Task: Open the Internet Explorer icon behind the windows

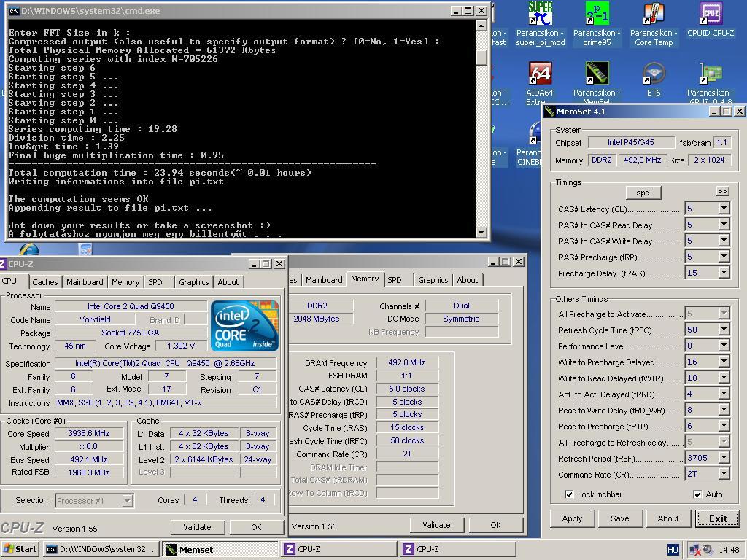Action: [x=29, y=249]
